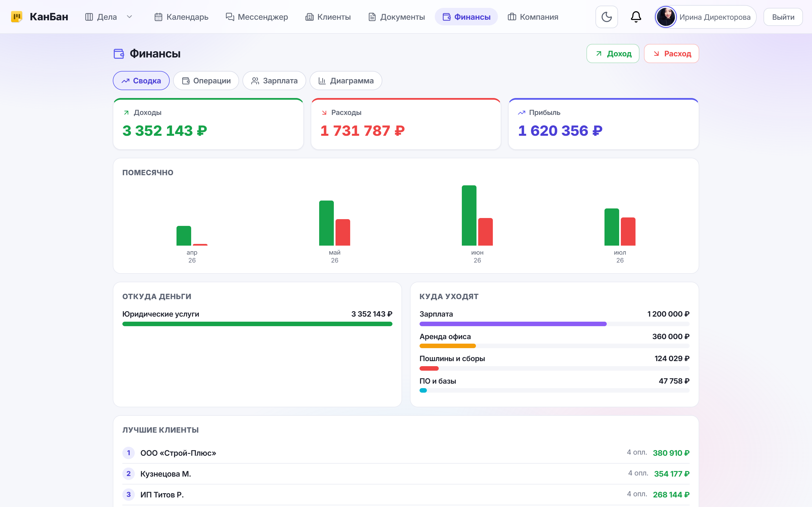Open Ирина Директорова's avatar picture

[666, 17]
